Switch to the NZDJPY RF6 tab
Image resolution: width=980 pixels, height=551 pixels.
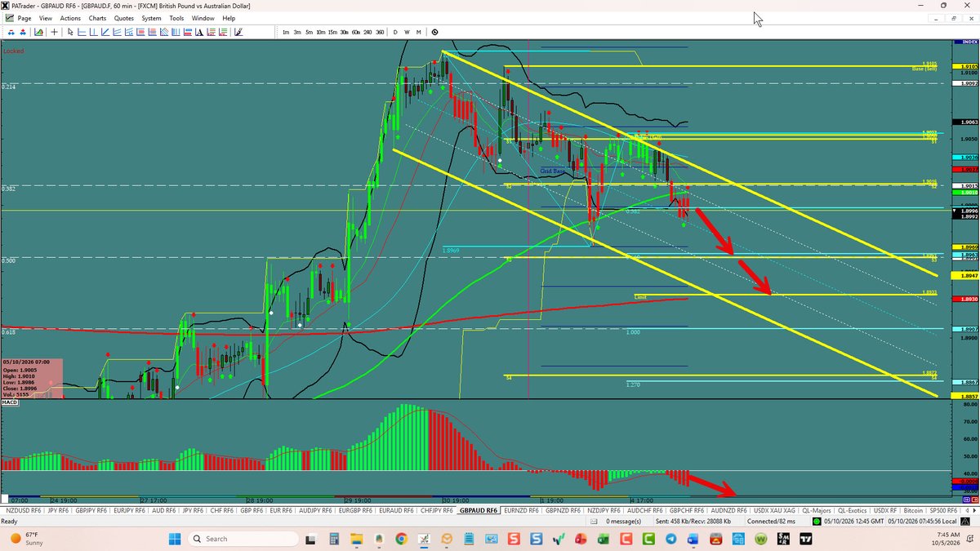(x=604, y=510)
